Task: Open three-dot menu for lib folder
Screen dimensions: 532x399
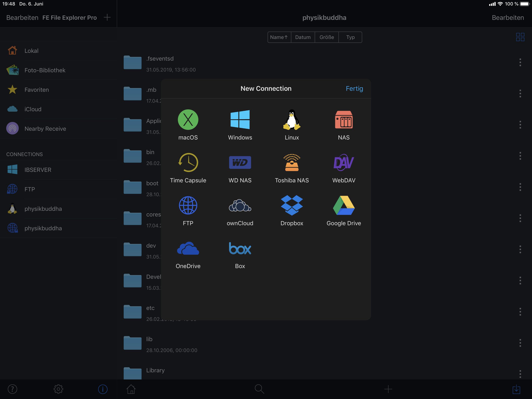Action: pyautogui.click(x=520, y=343)
